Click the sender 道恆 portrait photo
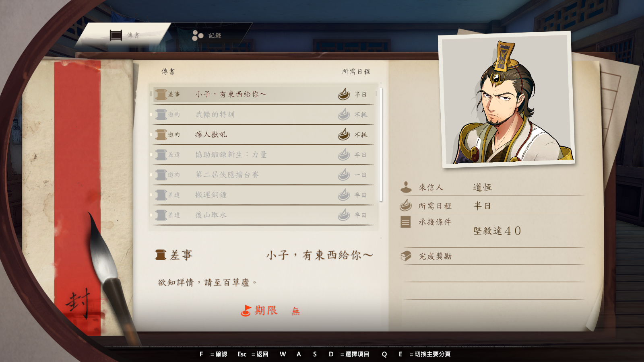This screenshot has width=644, height=362. (506, 99)
